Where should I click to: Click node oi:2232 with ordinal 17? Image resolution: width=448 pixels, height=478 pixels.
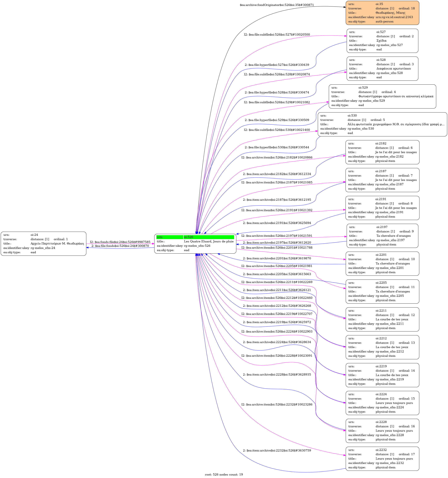[382, 459]
